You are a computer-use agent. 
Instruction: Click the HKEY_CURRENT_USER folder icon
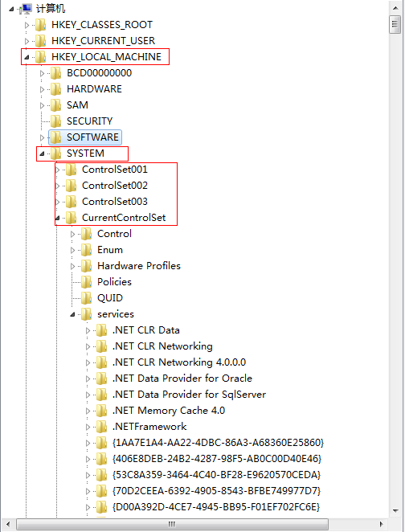click(41, 41)
